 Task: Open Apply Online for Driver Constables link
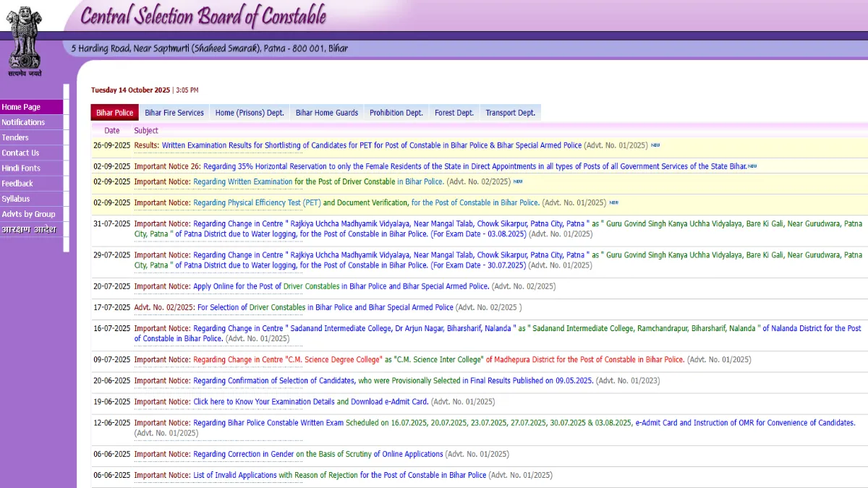tap(341, 286)
